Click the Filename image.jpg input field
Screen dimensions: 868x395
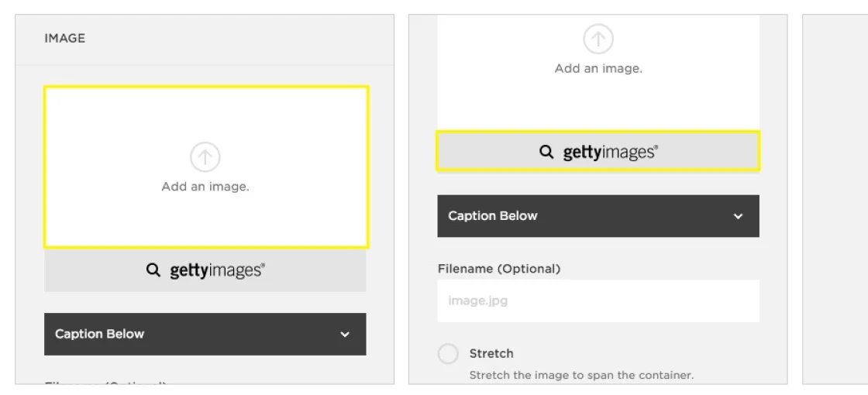click(598, 301)
